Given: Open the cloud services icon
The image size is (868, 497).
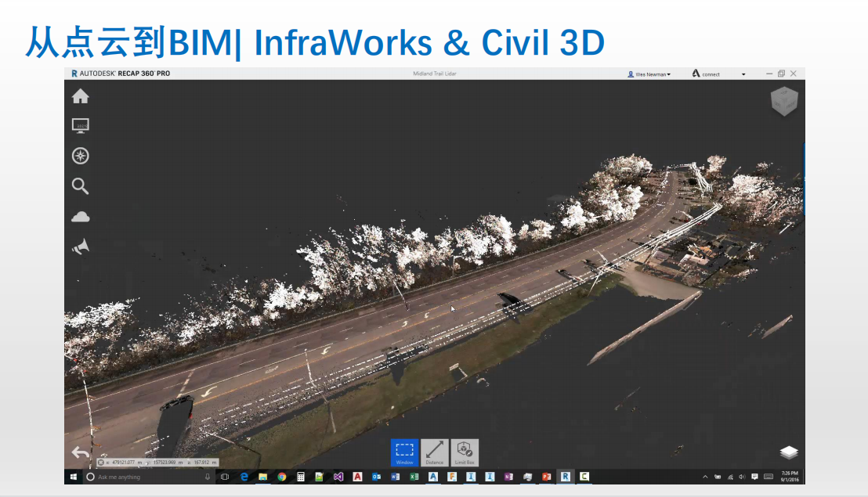Looking at the screenshot, I should coord(80,217).
